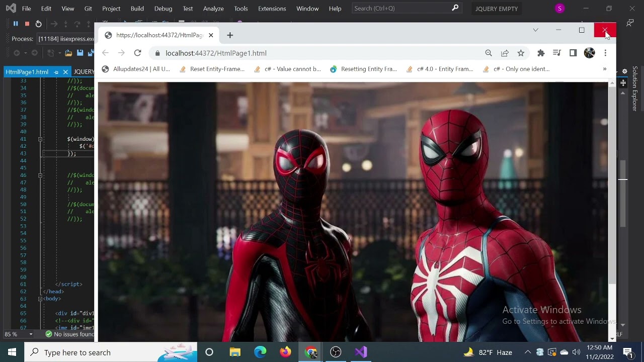The width and height of the screenshot is (644, 362).
Task: Open Chrome Extensions puzzle icon
Action: coord(541,53)
